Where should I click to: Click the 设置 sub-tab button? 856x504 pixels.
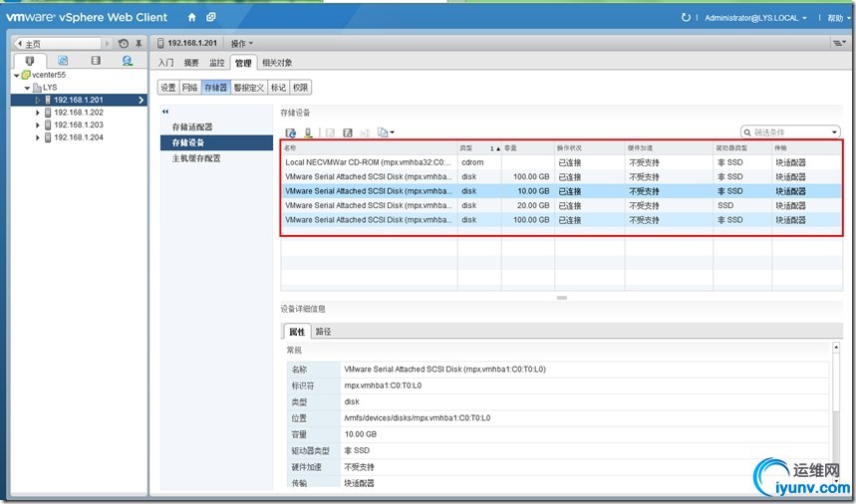click(x=168, y=88)
